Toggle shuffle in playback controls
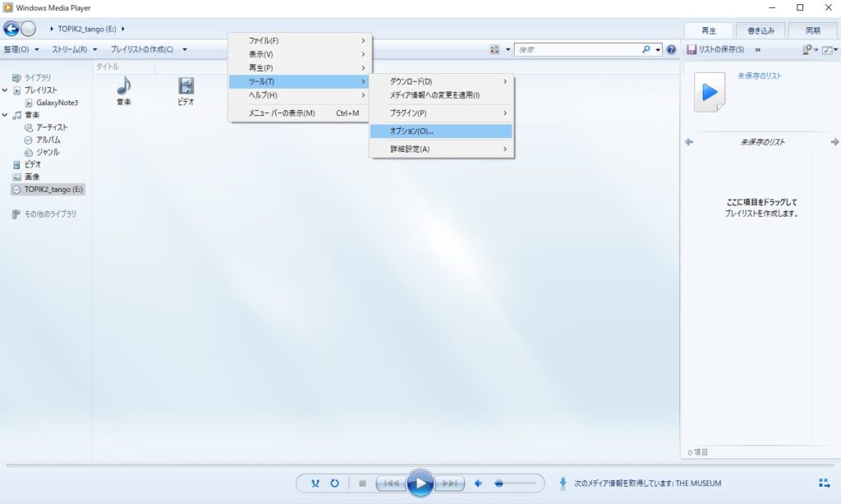 315,483
